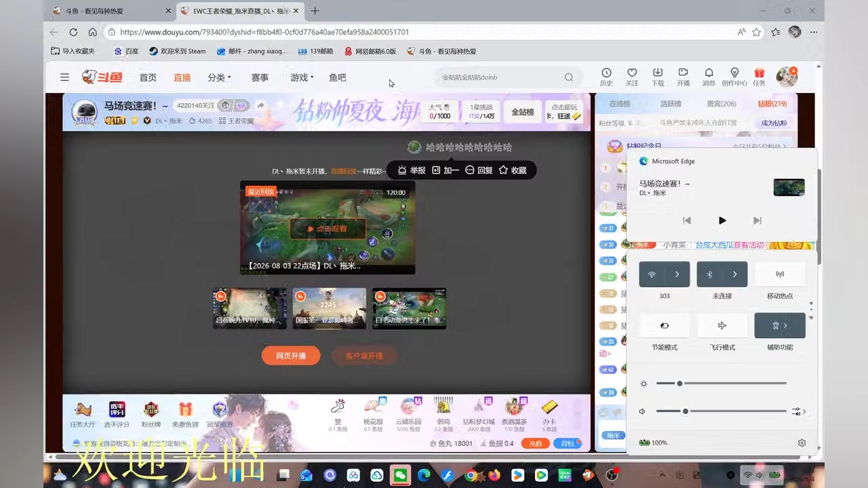This screenshot has width=868, height=488.
Task: Open the 直播 live tab
Action: [182, 77]
